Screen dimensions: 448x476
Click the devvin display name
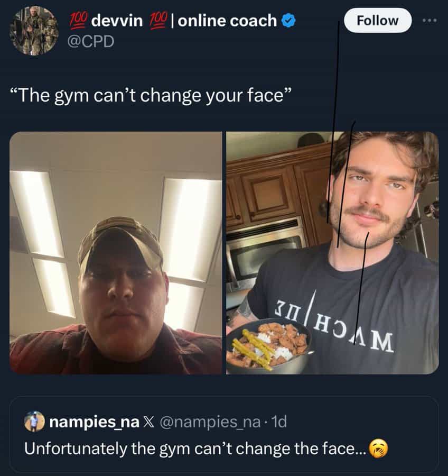[x=118, y=21]
